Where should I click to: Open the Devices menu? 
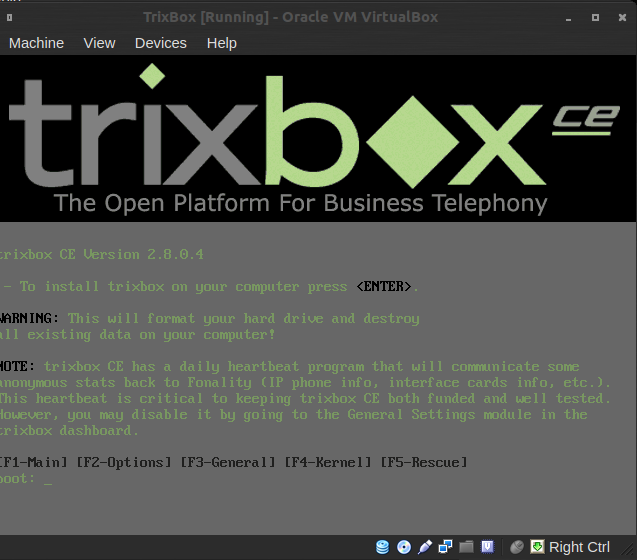pyautogui.click(x=161, y=43)
